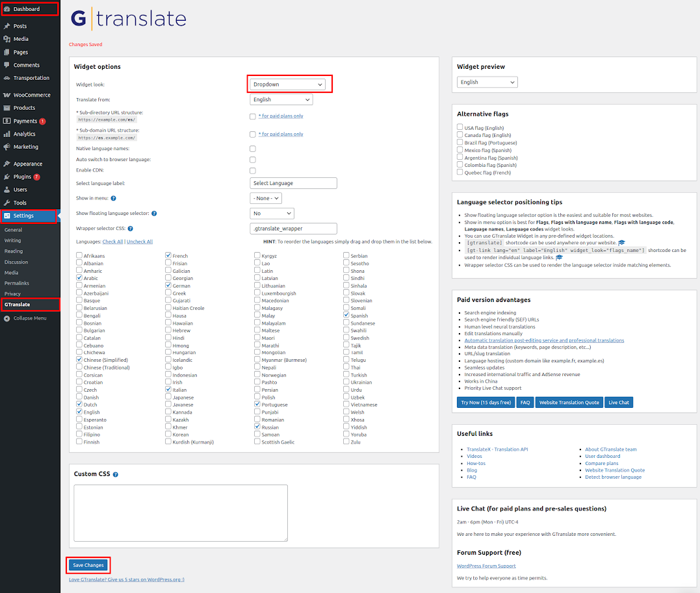Expand the Translate from dropdown

pos(281,100)
